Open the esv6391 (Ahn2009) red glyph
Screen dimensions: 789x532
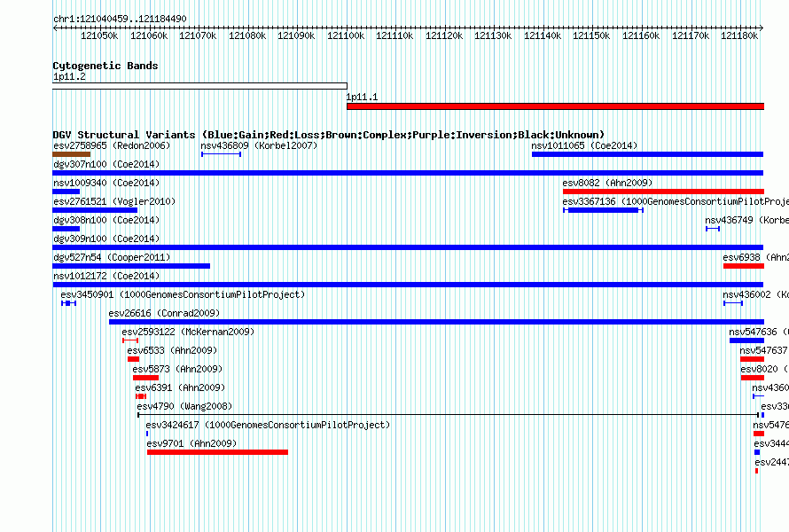pos(141,396)
